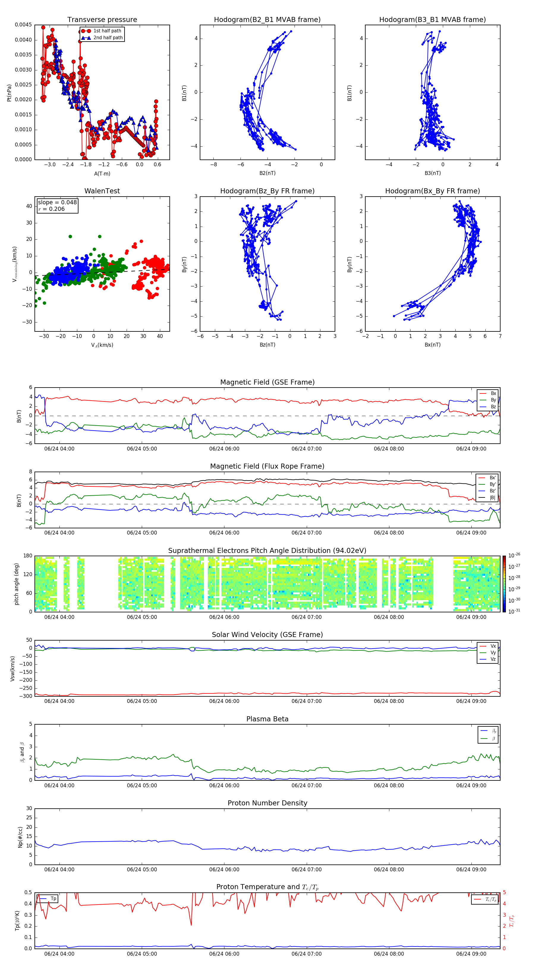Click the 'Solar Wind Velocity (GSE Frame)' title
Image resolution: width=535 pixels, height=980 pixels.
coord(267,635)
